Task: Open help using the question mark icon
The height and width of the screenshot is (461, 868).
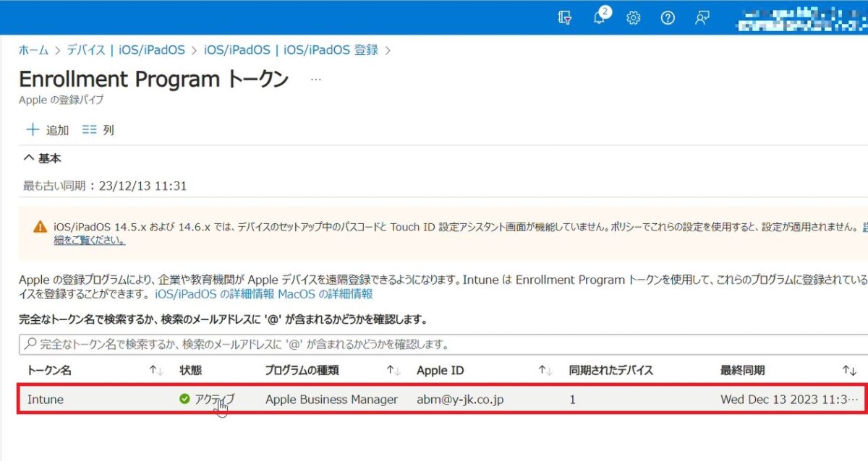Action: coord(667,18)
